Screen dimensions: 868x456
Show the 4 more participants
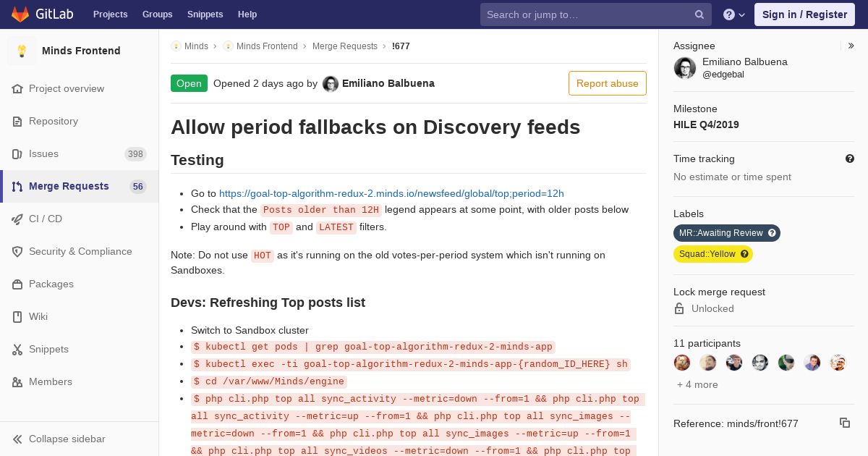coord(697,384)
